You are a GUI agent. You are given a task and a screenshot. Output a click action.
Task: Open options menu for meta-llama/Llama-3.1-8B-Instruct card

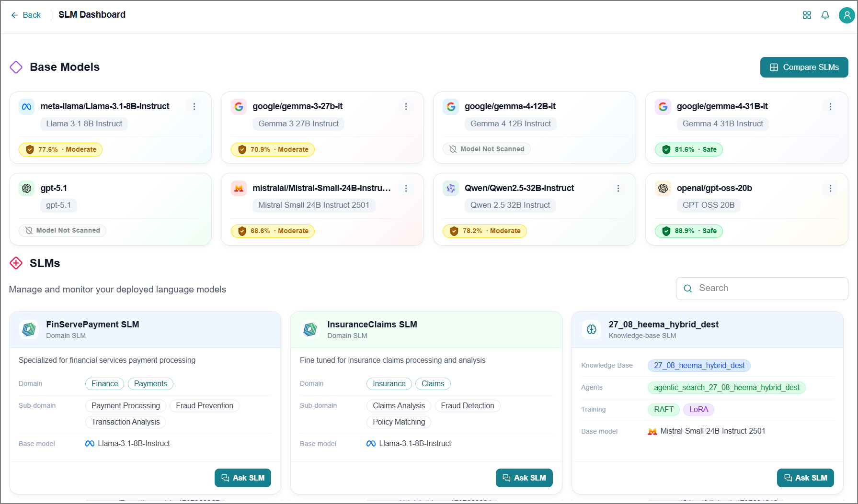click(194, 107)
